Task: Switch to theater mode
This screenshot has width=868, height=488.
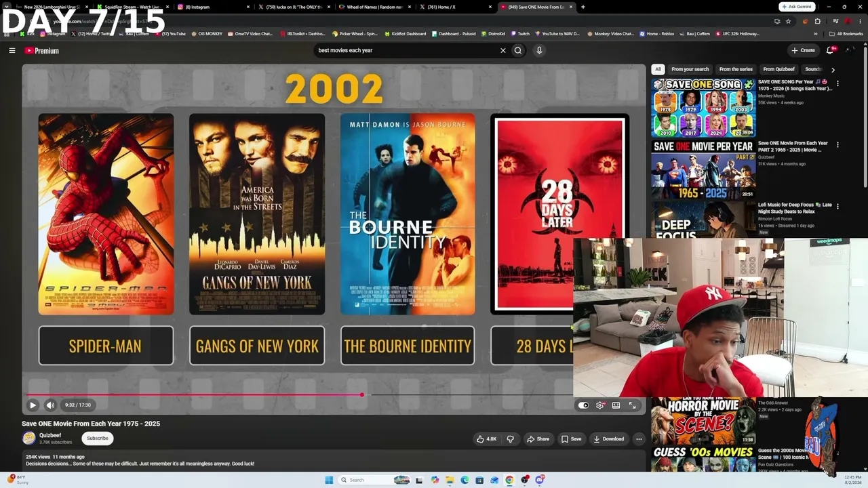Action: click(x=616, y=405)
